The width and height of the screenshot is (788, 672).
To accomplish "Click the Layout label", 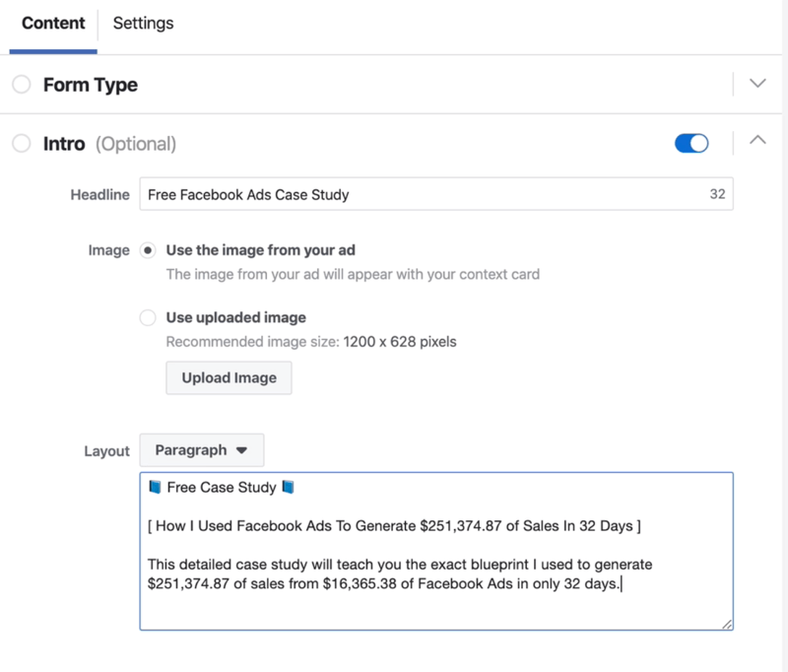I will point(106,451).
